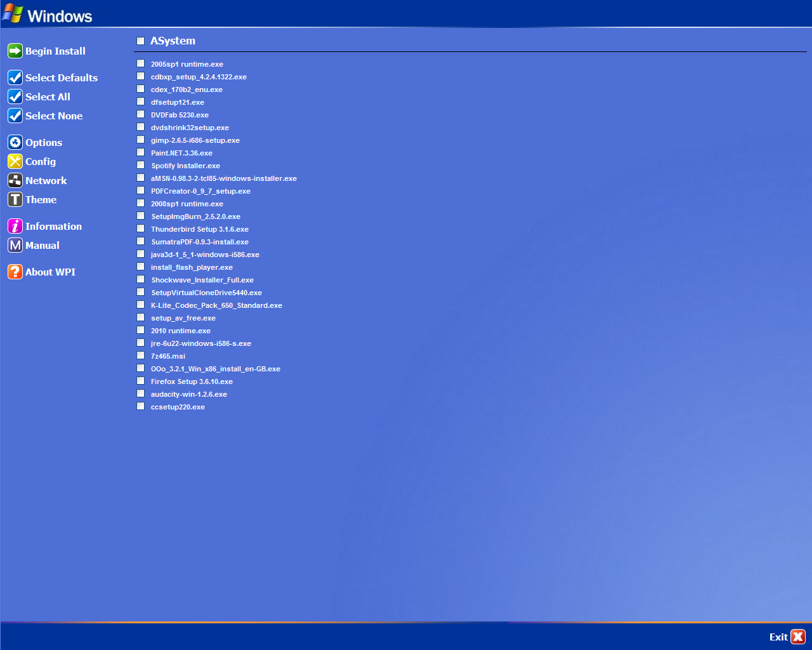This screenshot has width=812, height=650.
Task: Click the Windows flag logo
Action: (12, 13)
